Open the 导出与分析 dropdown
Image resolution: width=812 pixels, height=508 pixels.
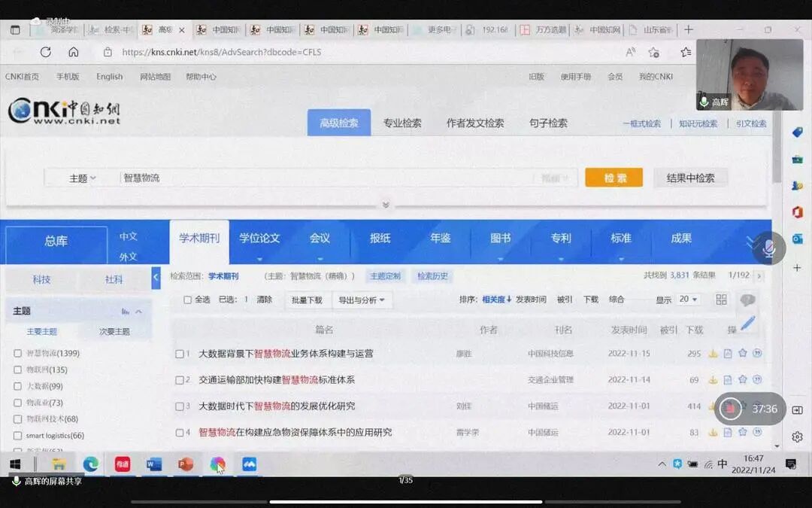[362, 300]
